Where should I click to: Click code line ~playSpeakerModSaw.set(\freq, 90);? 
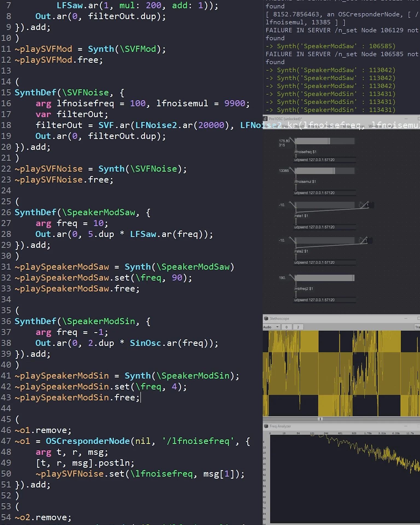pyautogui.click(x=103, y=278)
